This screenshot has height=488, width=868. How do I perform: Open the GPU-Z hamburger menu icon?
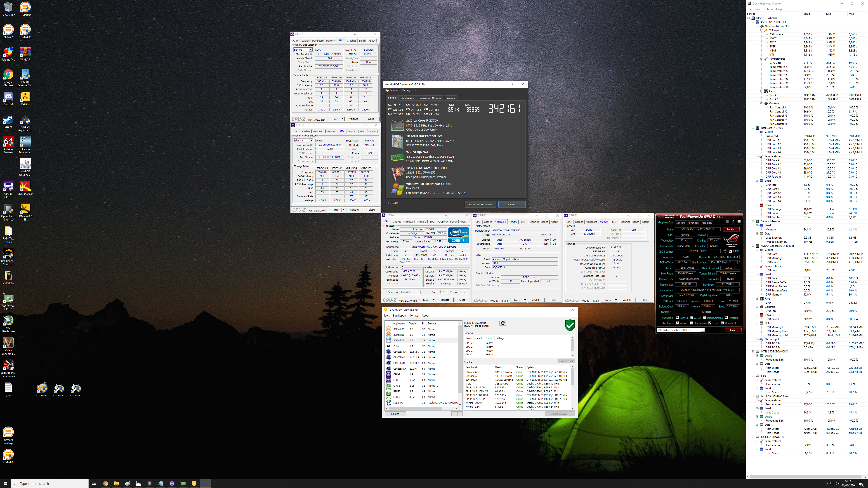point(739,222)
